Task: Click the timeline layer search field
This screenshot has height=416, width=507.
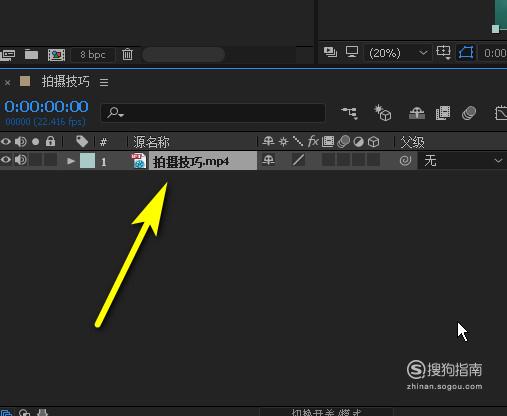Action: (x=213, y=113)
